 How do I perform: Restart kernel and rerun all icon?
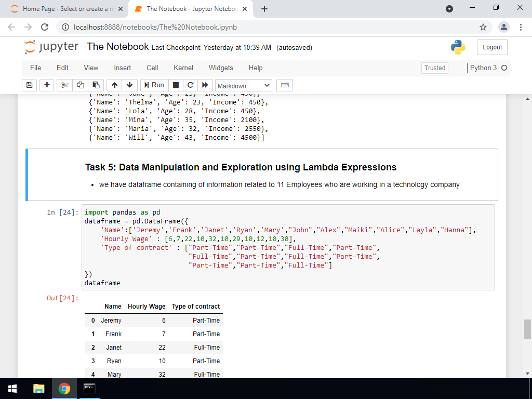click(x=205, y=85)
